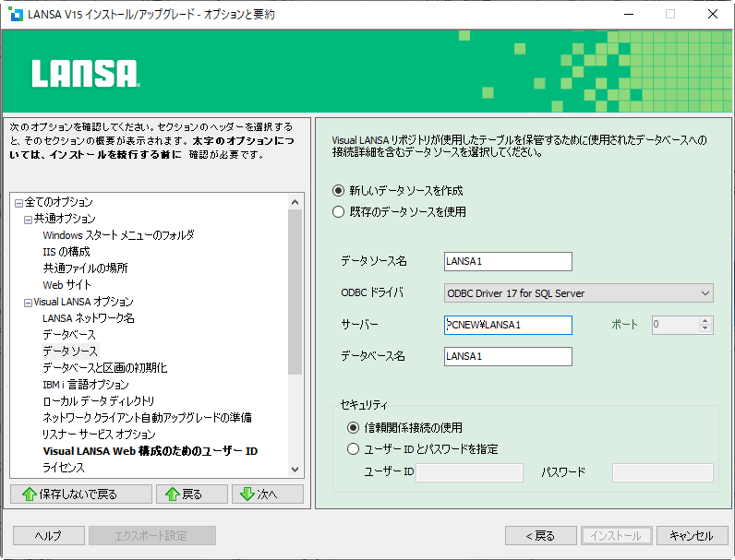Select IBM i 言語オプション tree item
Screen dimensions: 735x560
click(x=86, y=385)
